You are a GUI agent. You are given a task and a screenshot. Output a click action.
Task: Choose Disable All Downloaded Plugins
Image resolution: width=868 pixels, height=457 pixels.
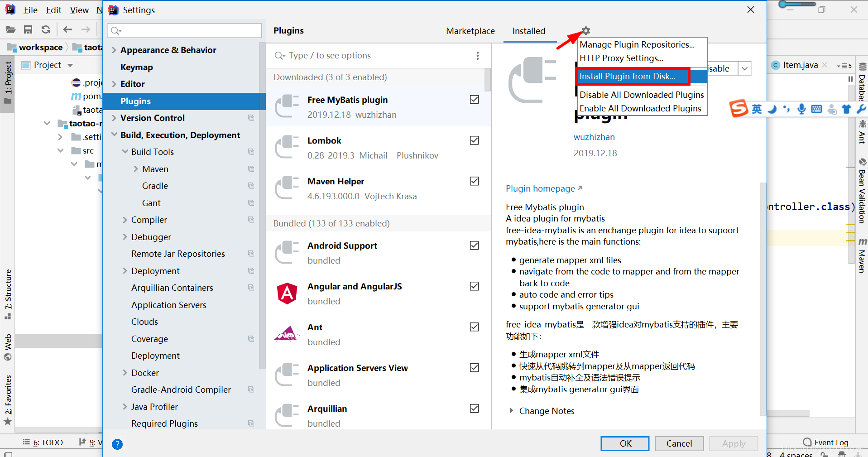pyautogui.click(x=642, y=95)
